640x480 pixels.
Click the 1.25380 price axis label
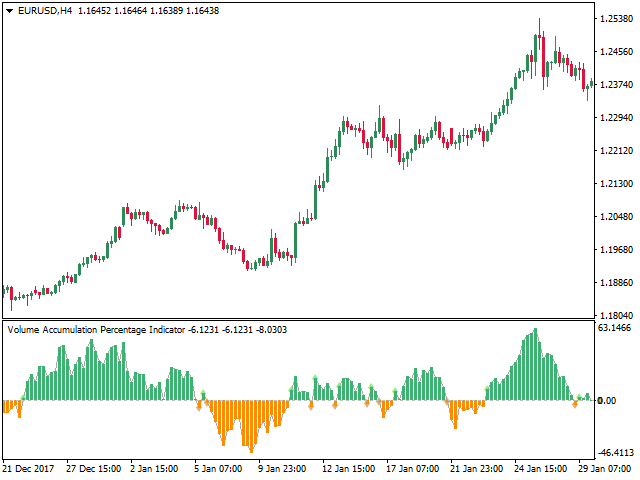click(x=616, y=19)
